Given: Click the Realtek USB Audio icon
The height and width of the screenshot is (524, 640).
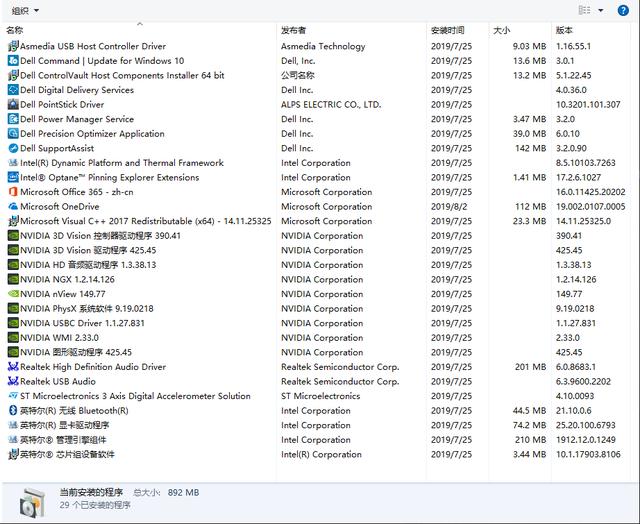Looking at the screenshot, I should pyautogui.click(x=13, y=382).
